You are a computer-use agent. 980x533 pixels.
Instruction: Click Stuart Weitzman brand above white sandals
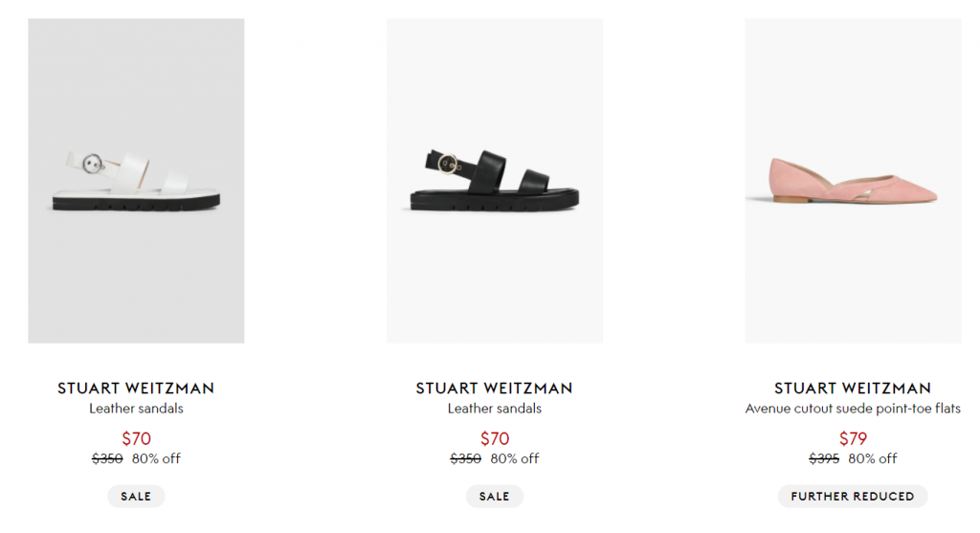pyautogui.click(x=136, y=389)
